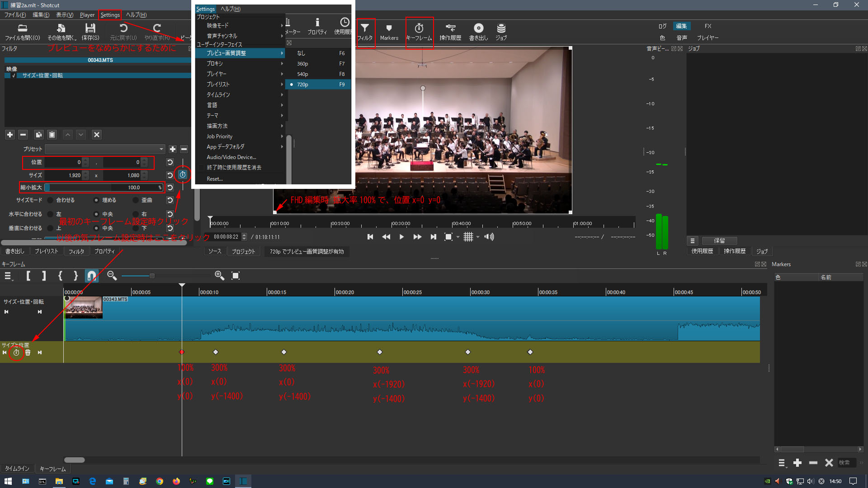868x488 pixels.
Task: Open the ジョブ jobs toolbar icon
Action: 501,32
